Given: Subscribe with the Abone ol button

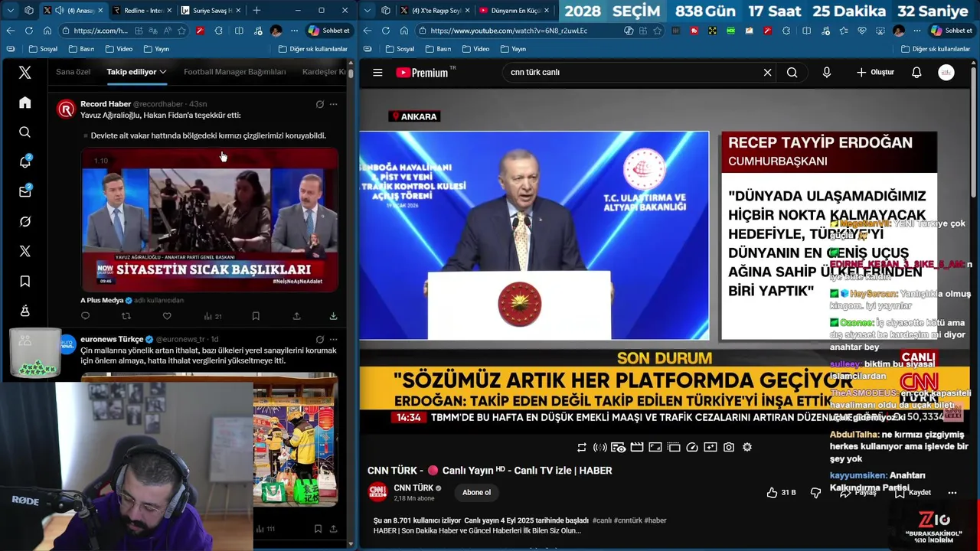Looking at the screenshot, I should tap(476, 492).
